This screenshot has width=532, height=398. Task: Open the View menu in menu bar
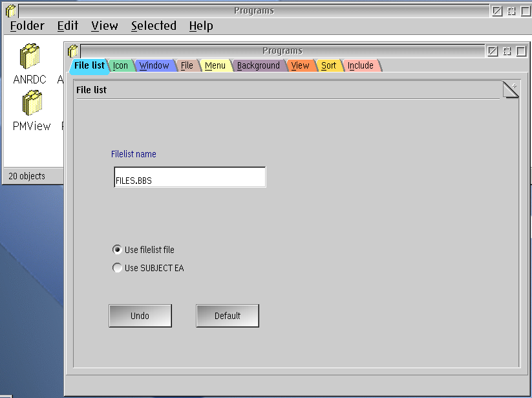(x=105, y=26)
